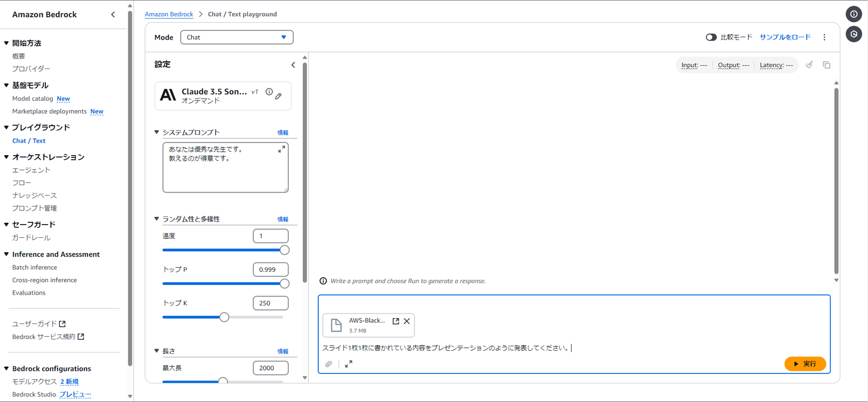The width and height of the screenshot is (868, 402).
Task: Edit the selected model with pencil icon
Action: coord(279,96)
